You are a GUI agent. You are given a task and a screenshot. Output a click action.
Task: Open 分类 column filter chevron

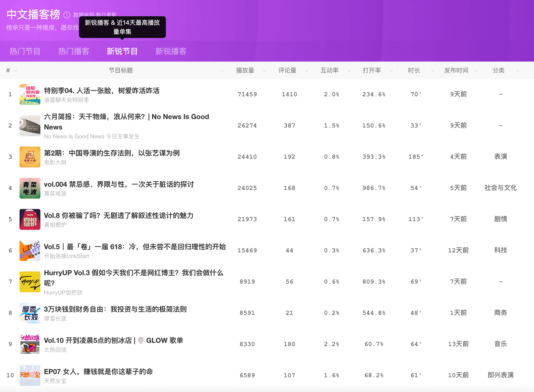tap(518, 71)
